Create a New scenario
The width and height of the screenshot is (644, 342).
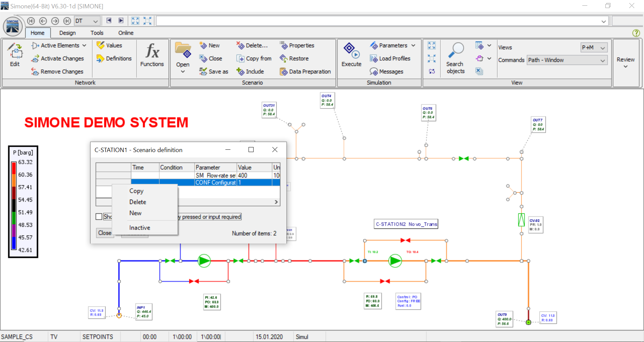[209, 46]
